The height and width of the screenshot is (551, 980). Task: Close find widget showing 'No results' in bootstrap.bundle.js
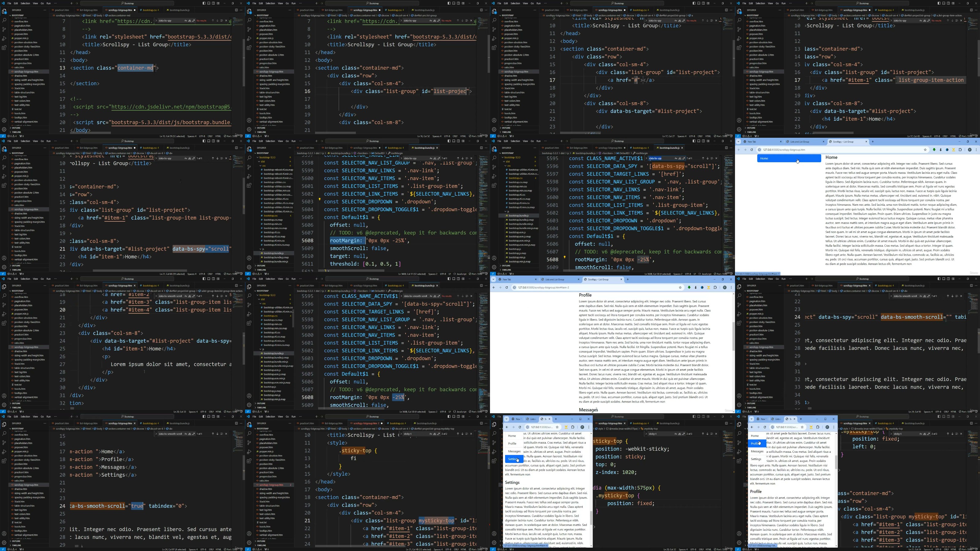point(471,296)
